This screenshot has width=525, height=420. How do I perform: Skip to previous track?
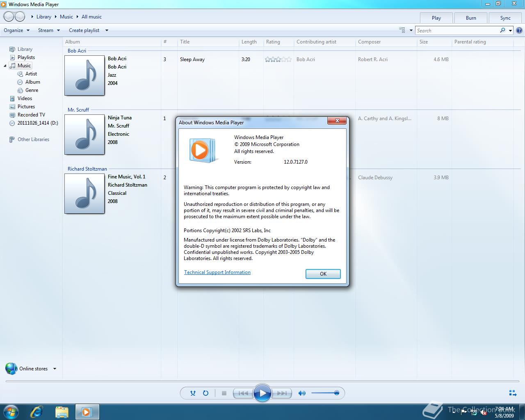[x=243, y=393]
